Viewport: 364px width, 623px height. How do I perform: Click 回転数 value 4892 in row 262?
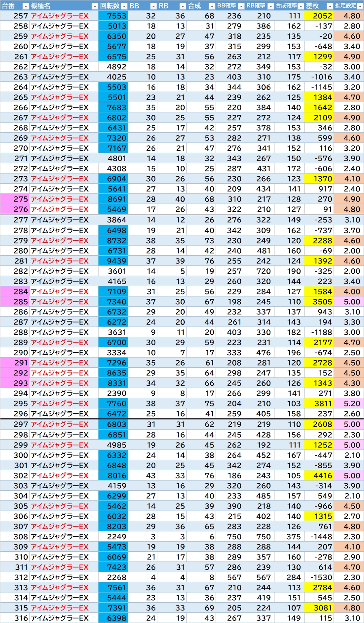point(113,67)
